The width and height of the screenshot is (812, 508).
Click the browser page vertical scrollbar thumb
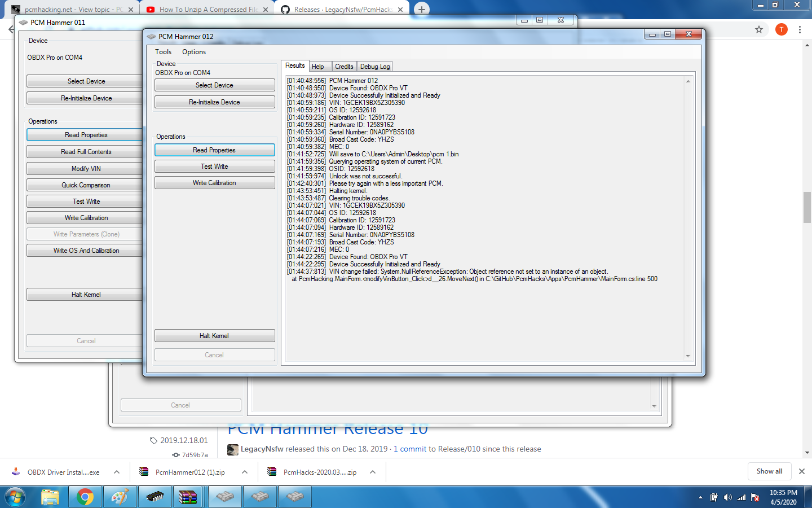point(807,208)
